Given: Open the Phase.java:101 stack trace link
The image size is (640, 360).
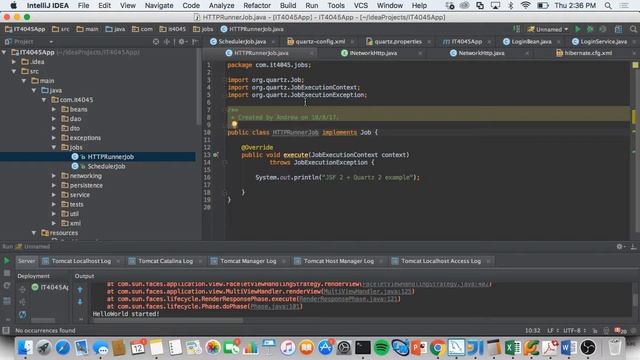Looking at the screenshot, I should click(276, 307).
